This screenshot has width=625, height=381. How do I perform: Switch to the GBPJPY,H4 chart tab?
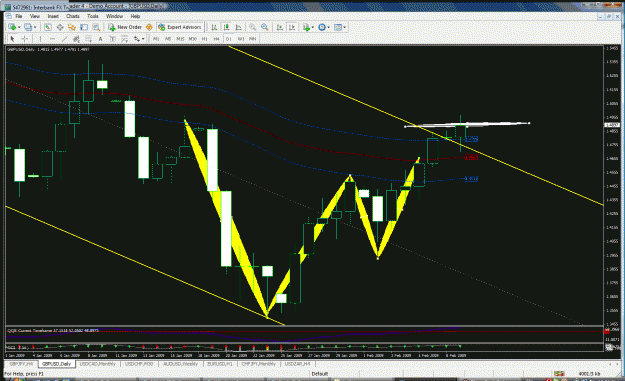(21, 364)
